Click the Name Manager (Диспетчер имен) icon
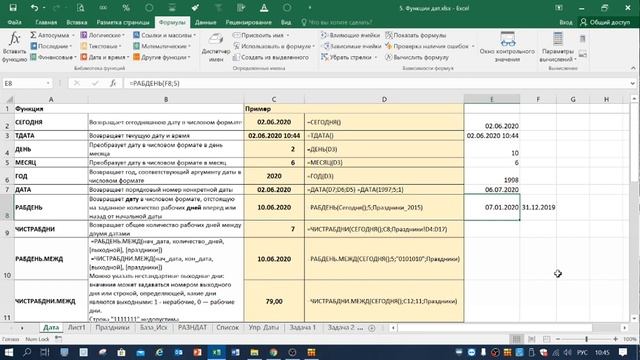This screenshot has width=640, height=360. 216,47
